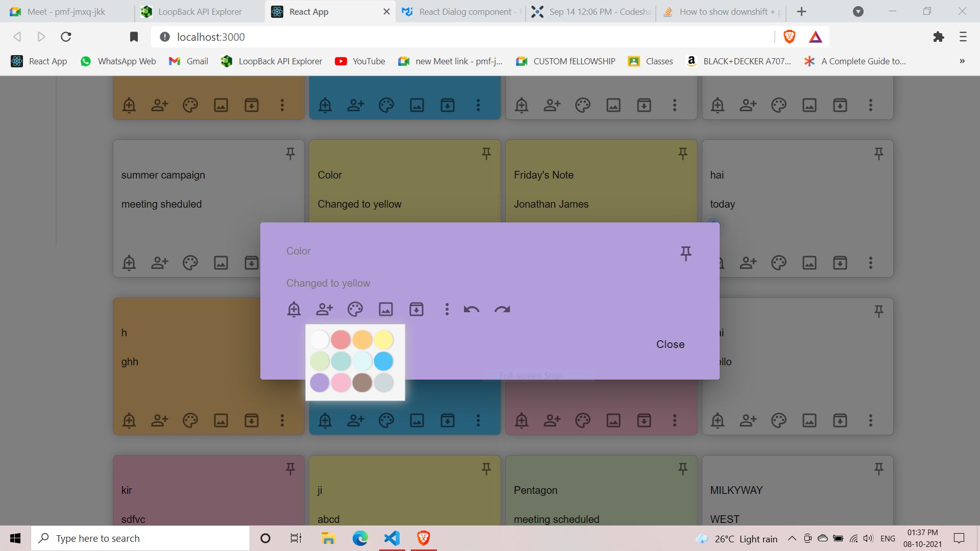980x551 pixels.
Task: Select the blue color swatch
Action: click(x=384, y=361)
